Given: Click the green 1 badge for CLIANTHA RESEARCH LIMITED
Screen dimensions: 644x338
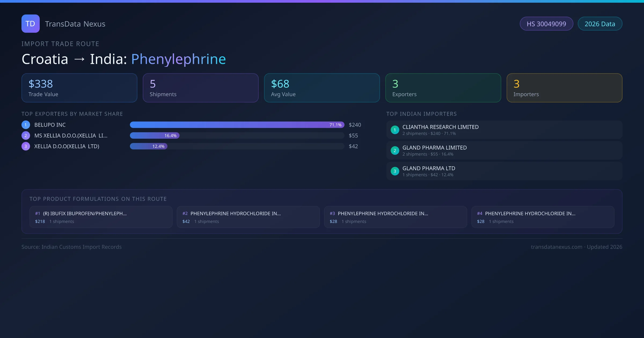Looking at the screenshot, I should [395, 130].
